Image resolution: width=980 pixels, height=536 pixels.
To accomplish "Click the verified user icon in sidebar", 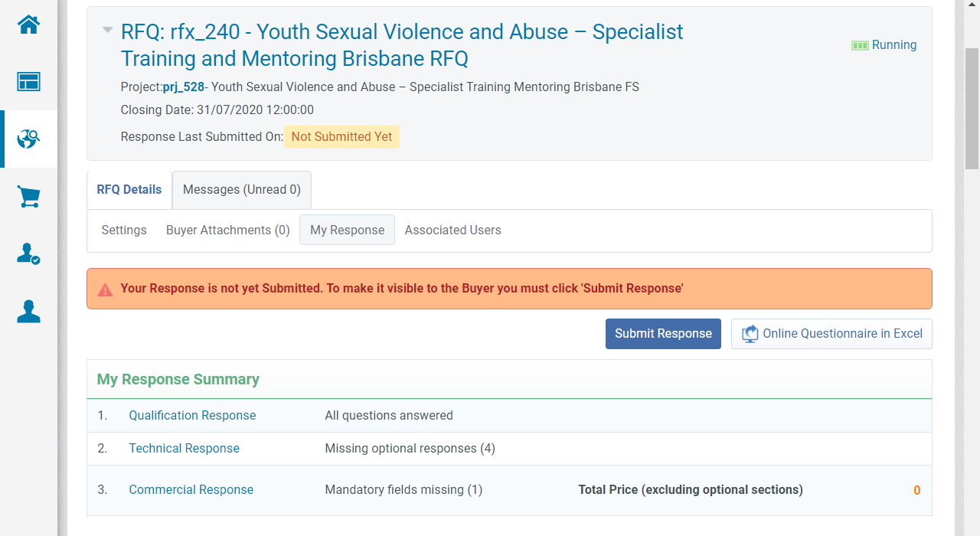I will [x=28, y=254].
